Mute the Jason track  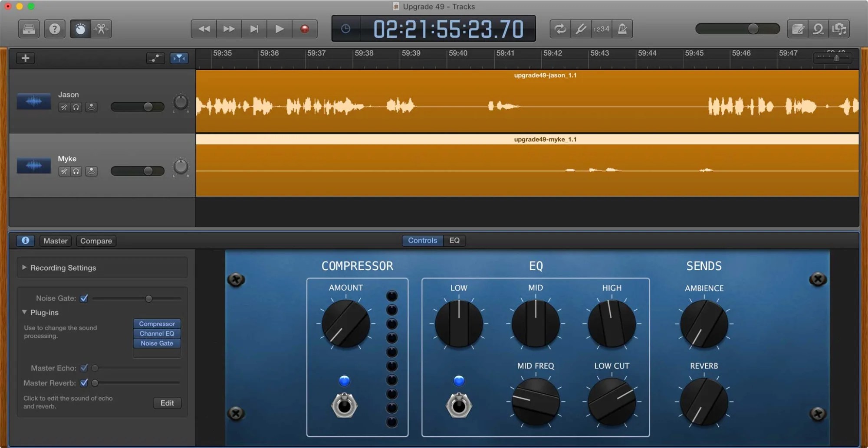(64, 107)
